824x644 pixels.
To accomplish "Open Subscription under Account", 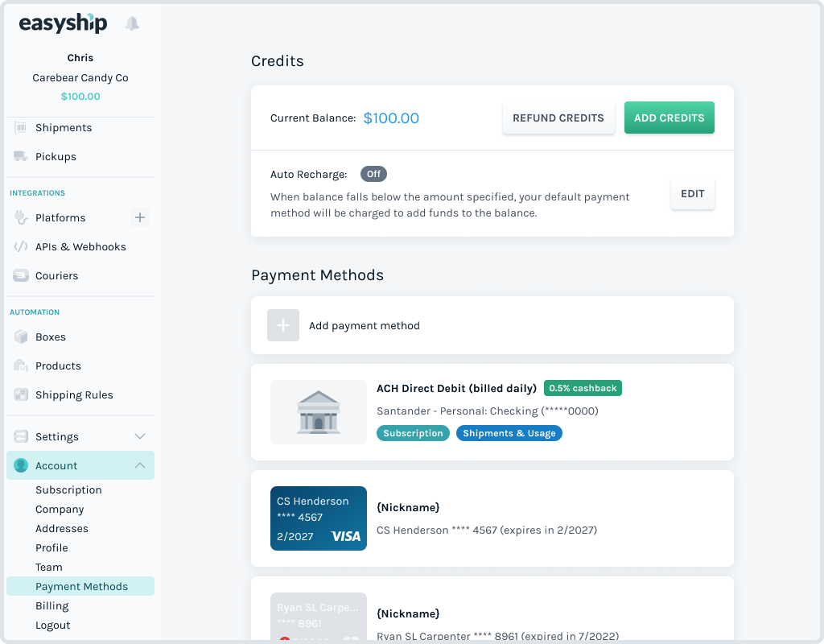I will 69,490.
